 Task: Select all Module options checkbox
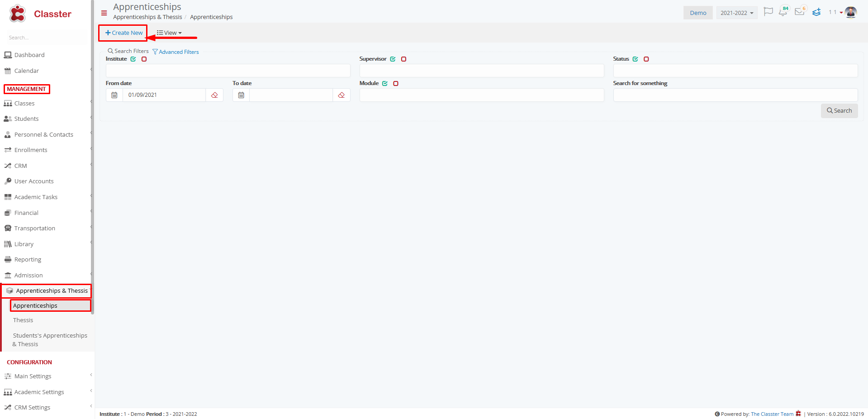coord(385,83)
